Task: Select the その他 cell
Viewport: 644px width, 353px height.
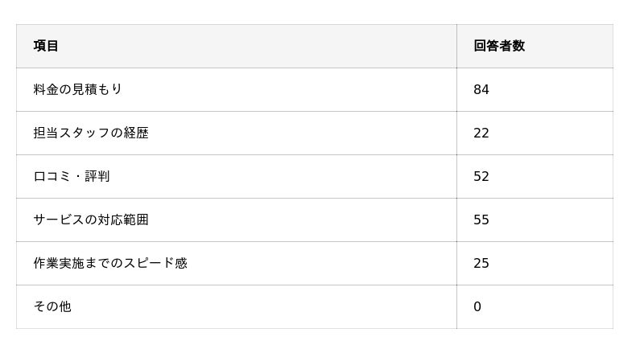Action: (x=52, y=306)
